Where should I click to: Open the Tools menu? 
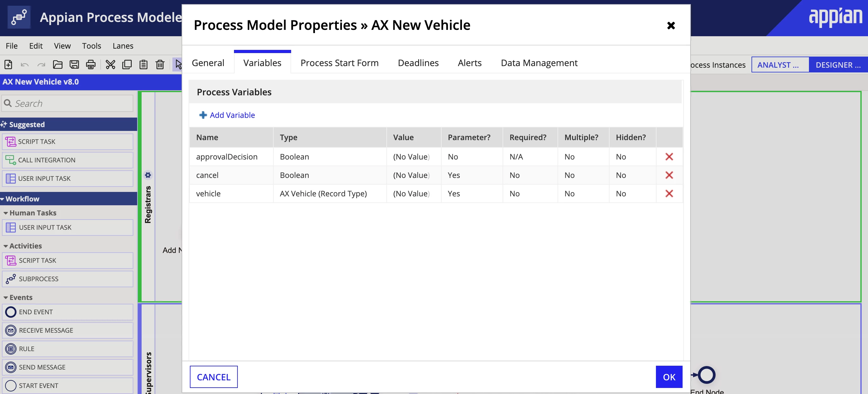point(92,45)
